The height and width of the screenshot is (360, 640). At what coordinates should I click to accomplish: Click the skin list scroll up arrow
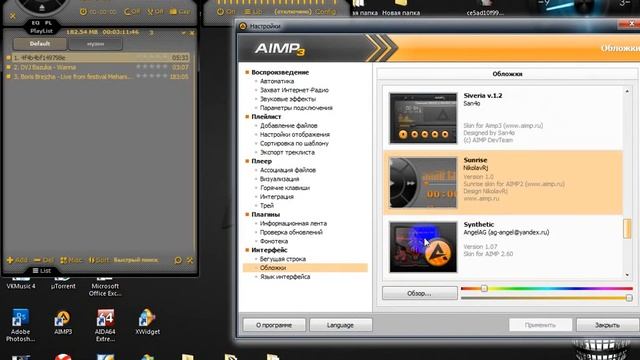627,91
